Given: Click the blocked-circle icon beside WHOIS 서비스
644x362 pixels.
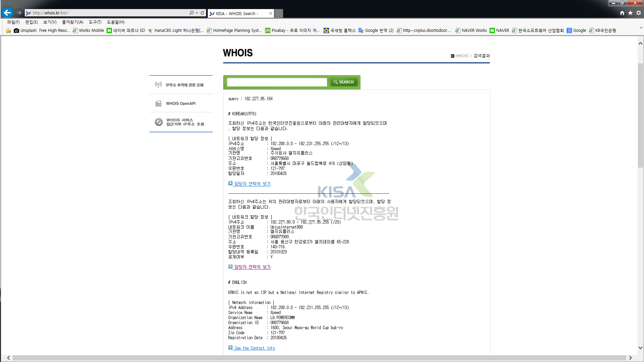Looking at the screenshot, I should point(158,122).
